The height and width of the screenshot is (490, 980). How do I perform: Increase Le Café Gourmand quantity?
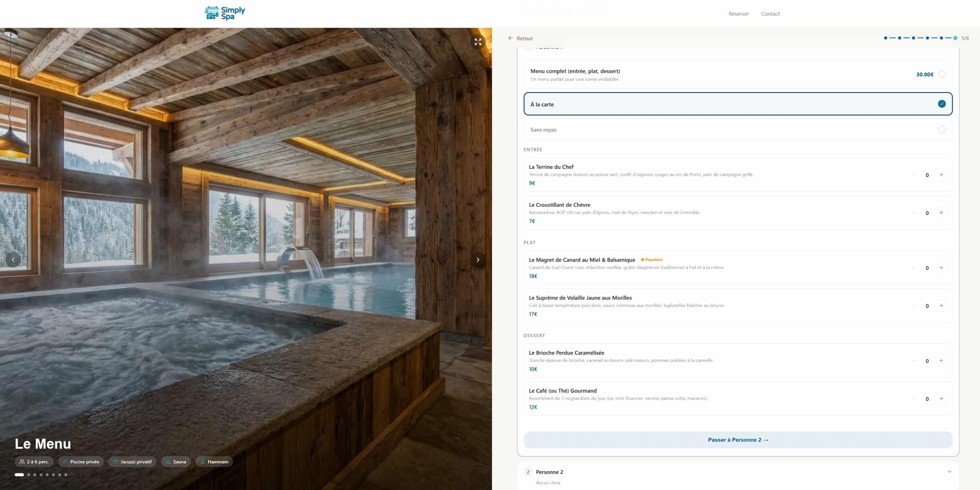[941, 399]
